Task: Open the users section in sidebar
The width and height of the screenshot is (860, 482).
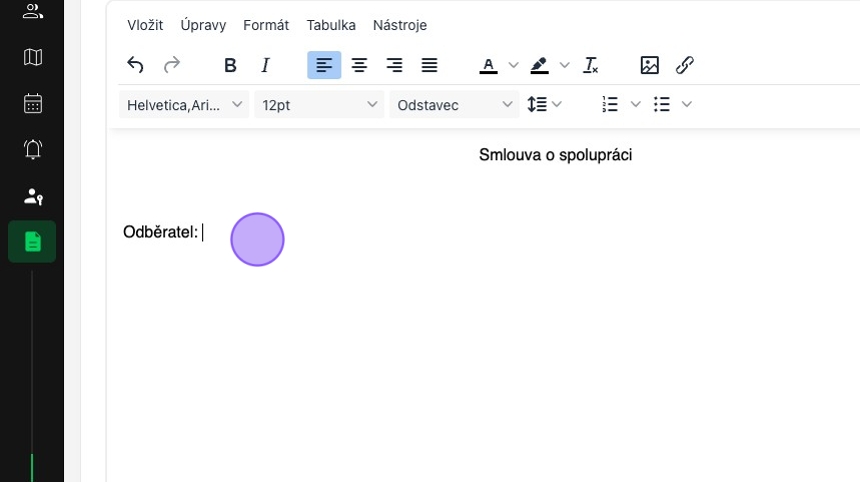Action: [x=32, y=11]
